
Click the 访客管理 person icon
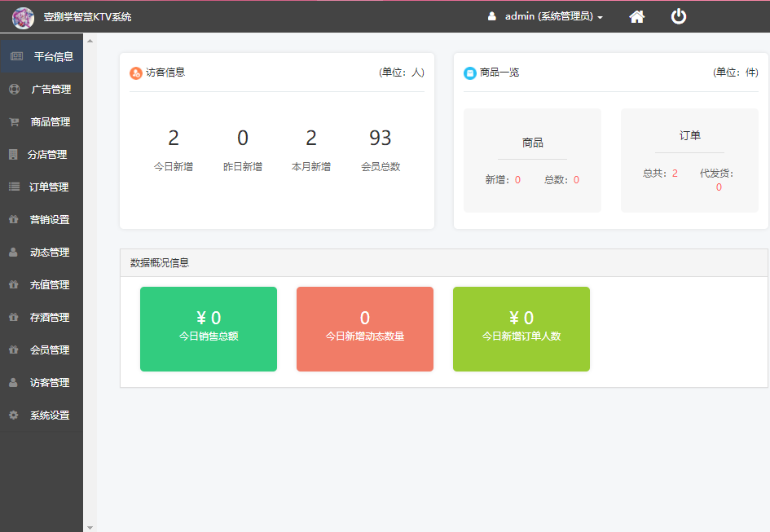13,382
